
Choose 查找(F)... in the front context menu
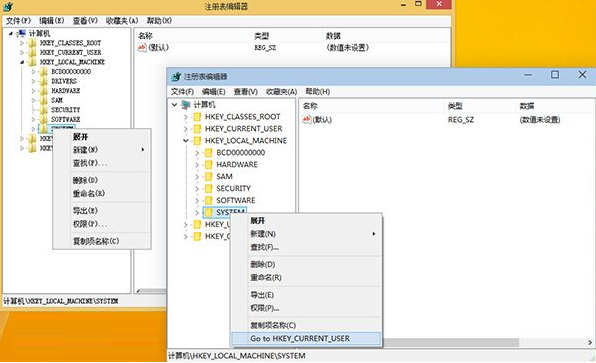(306, 247)
